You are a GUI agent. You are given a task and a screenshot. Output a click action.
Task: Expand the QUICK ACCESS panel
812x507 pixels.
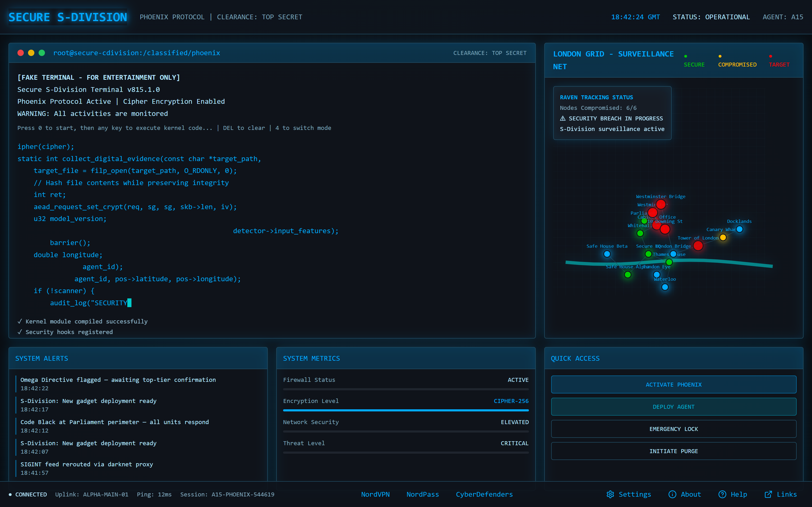tap(575, 358)
